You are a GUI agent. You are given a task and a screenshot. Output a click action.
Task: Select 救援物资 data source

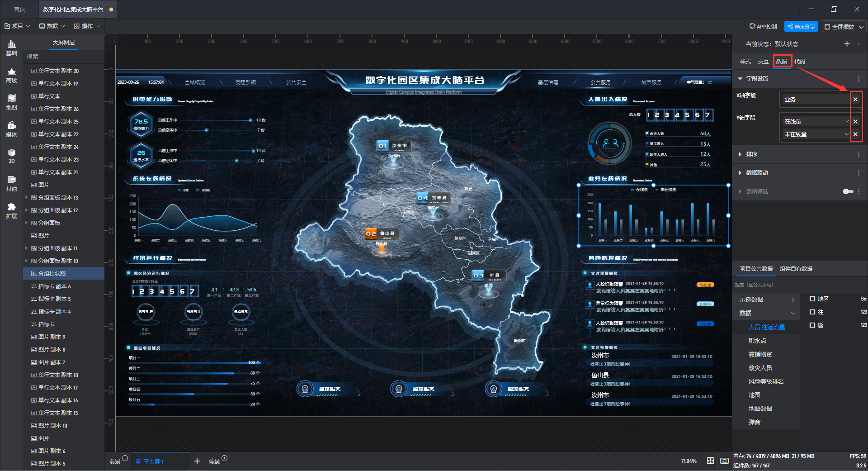click(x=760, y=355)
